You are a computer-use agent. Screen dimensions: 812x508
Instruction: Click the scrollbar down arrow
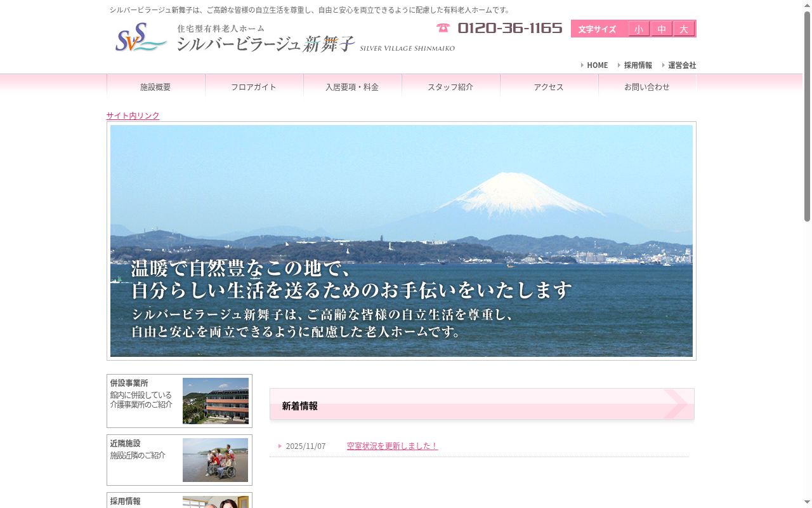point(807,503)
